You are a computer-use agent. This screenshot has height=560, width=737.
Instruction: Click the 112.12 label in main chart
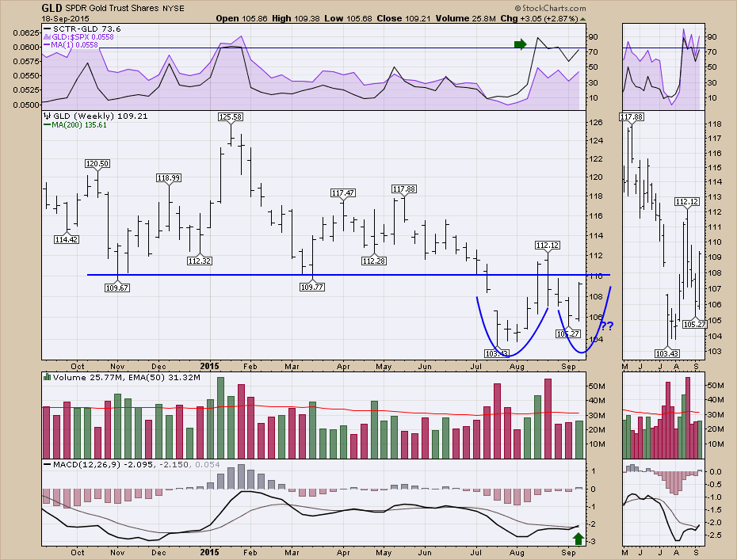click(x=548, y=246)
